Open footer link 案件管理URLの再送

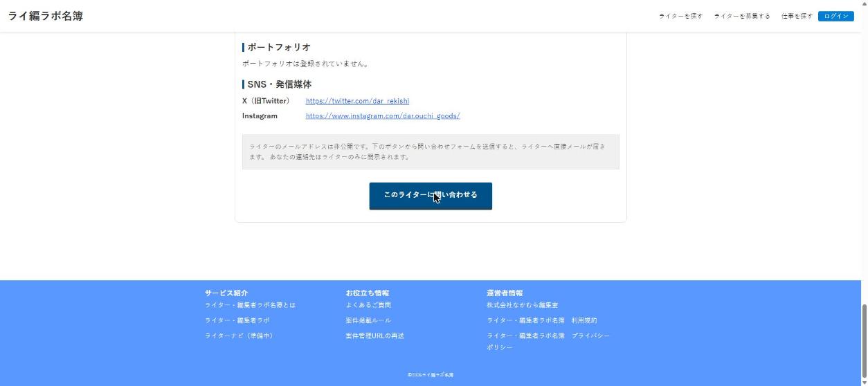coord(375,336)
